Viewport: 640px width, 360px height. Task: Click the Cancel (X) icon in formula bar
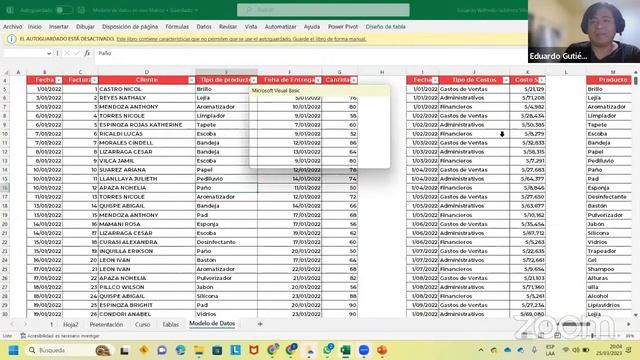click(67, 53)
